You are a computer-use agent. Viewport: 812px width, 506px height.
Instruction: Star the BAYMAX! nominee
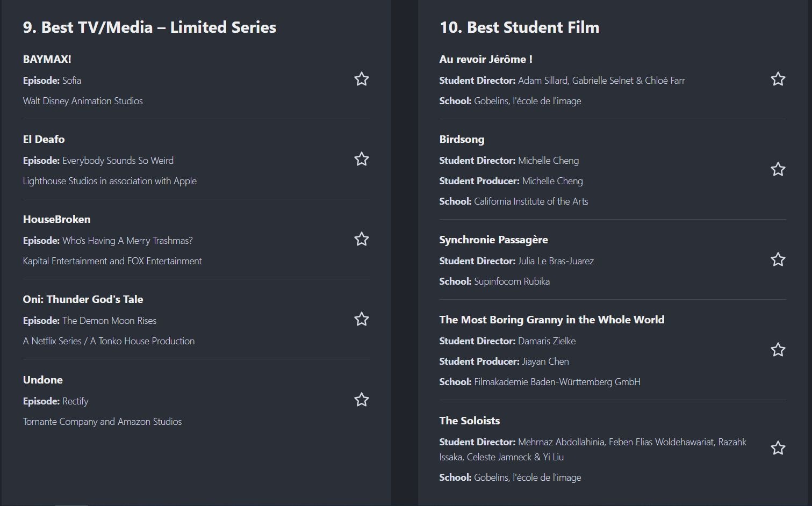(361, 79)
